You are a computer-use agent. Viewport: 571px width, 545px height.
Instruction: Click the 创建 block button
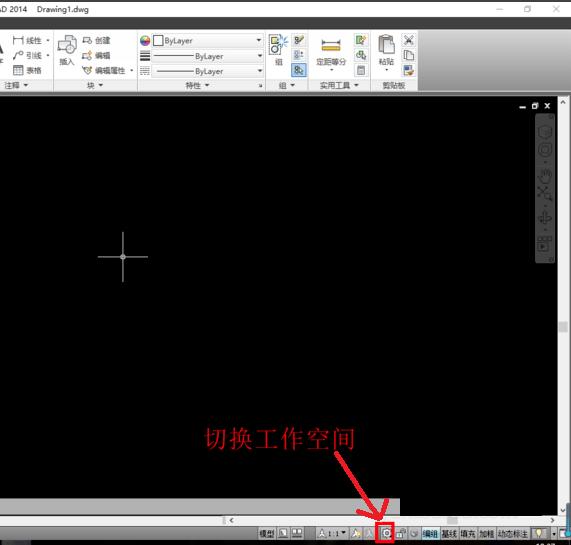(x=97, y=40)
